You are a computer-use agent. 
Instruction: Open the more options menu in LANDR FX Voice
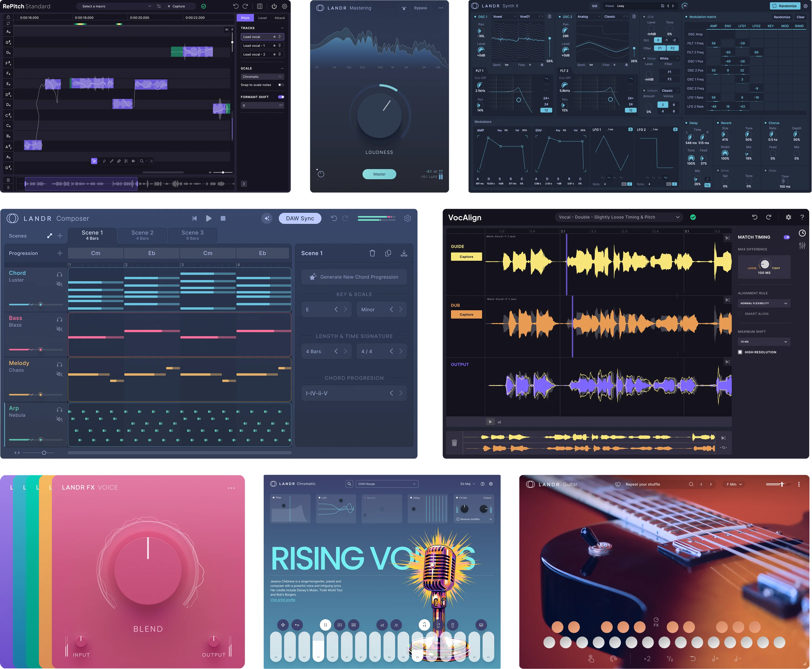coord(231,488)
